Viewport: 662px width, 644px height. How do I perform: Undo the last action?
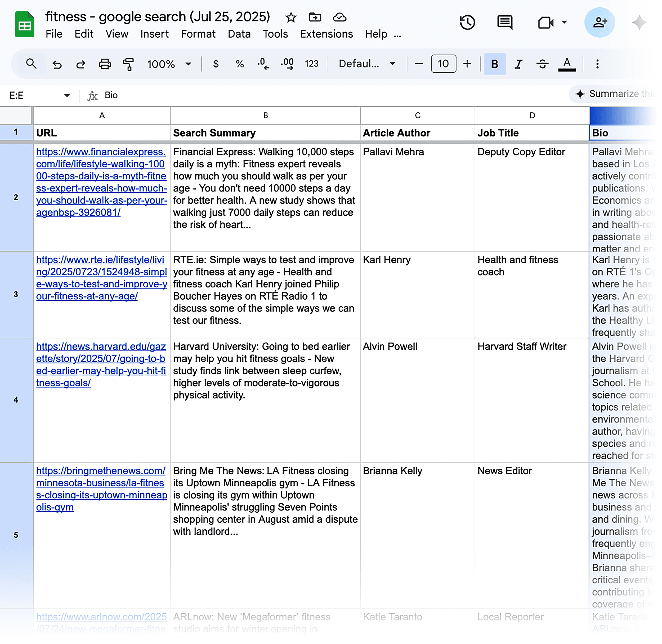pyautogui.click(x=57, y=64)
